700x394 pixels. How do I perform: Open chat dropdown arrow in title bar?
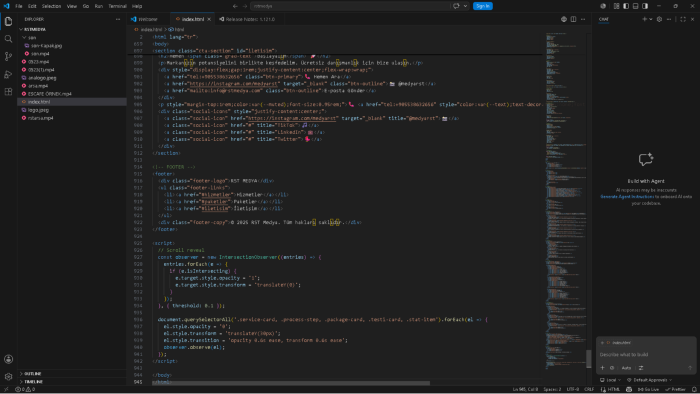coord(466,6)
